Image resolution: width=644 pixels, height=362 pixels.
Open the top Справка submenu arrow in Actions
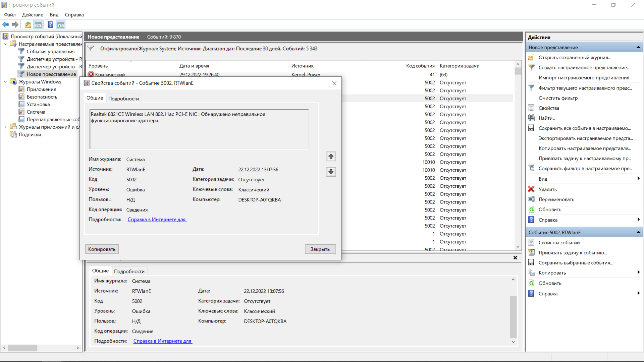tap(639, 220)
